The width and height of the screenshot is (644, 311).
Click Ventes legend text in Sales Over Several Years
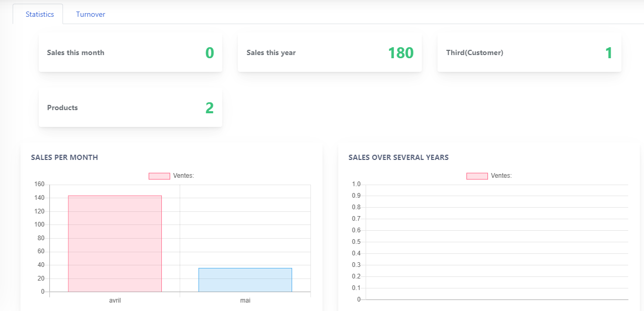[501, 176]
